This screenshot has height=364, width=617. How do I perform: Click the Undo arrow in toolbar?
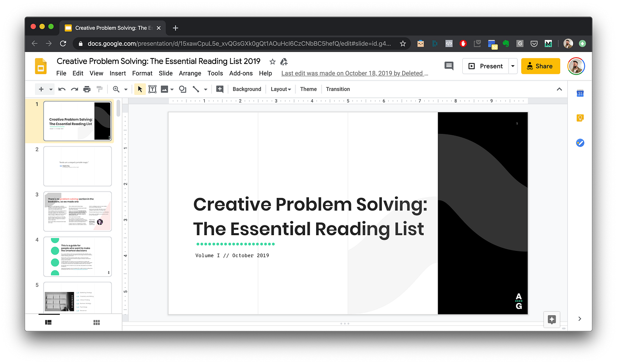[x=62, y=89]
